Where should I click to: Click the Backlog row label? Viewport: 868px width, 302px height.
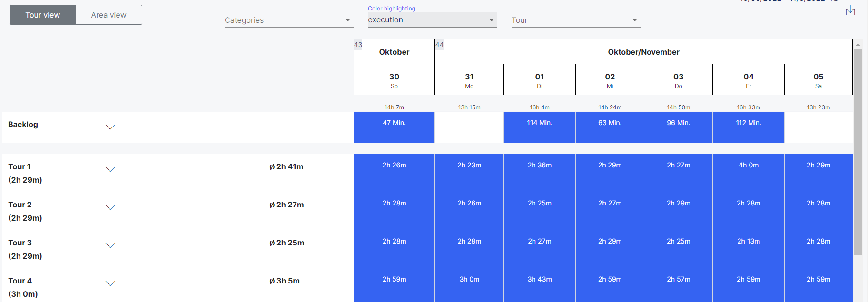point(23,124)
